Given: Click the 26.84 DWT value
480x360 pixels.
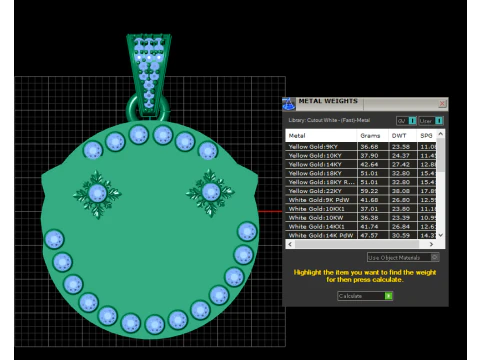Looking at the screenshot, I should [x=401, y=227].
